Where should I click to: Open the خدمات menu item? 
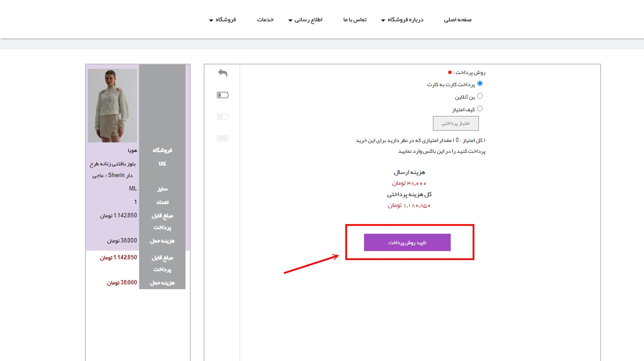tap(265, 20)
